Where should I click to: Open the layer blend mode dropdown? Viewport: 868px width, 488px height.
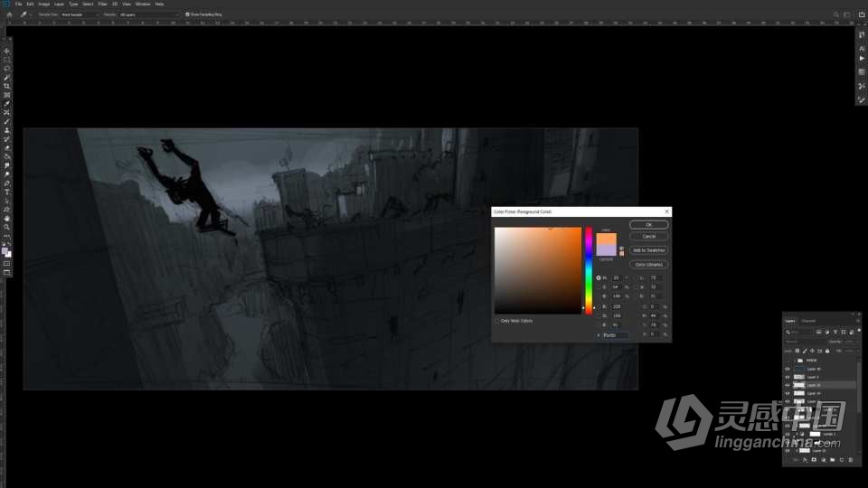[806, 342]
